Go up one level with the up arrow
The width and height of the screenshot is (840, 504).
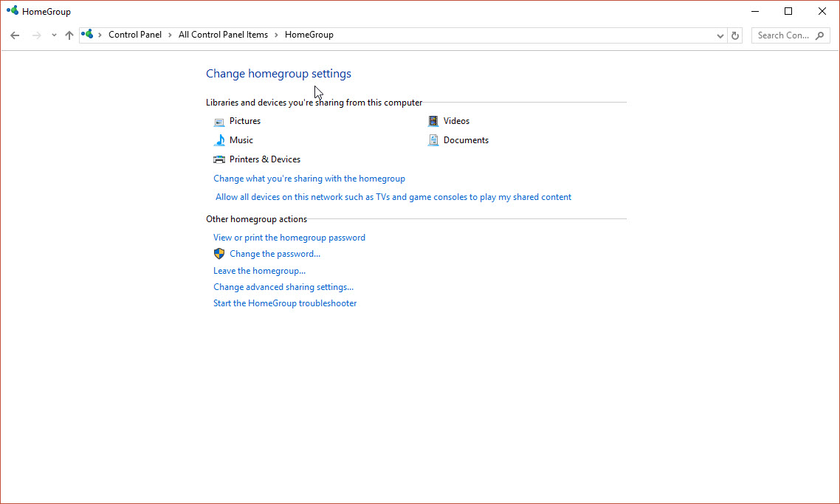[x=69, y=35]
